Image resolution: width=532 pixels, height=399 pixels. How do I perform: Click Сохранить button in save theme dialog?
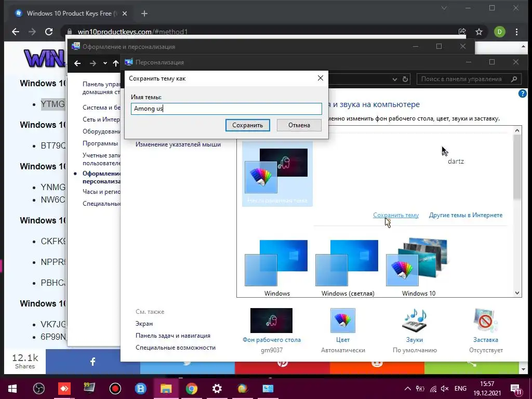248,125
